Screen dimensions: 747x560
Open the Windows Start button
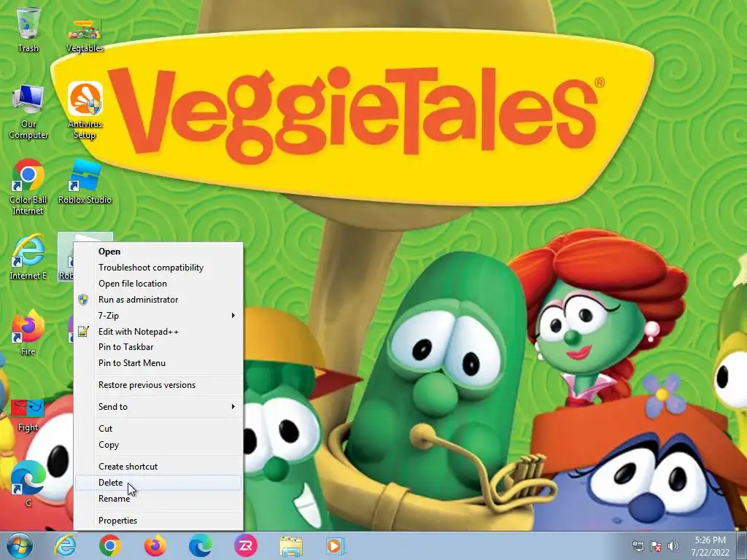coord(19,545)
